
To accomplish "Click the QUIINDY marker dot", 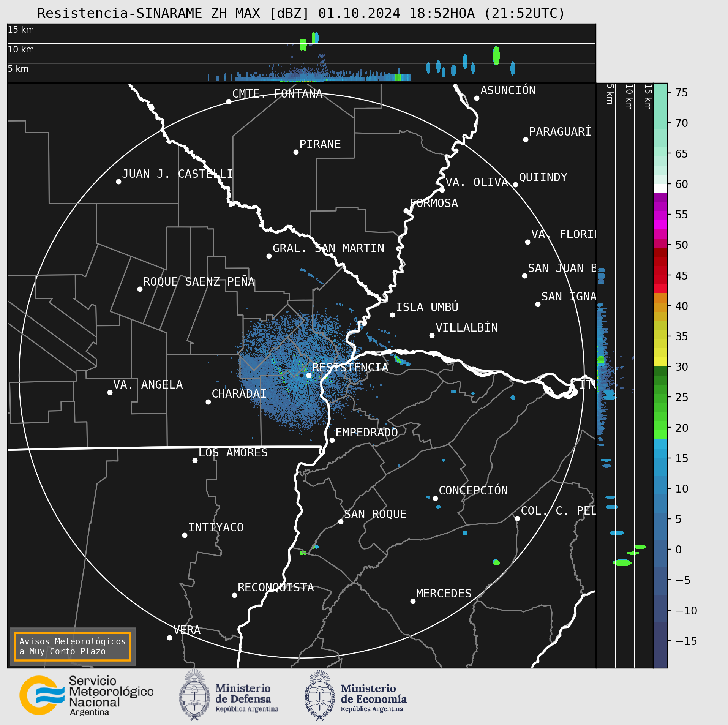I will tap(515, 185).
